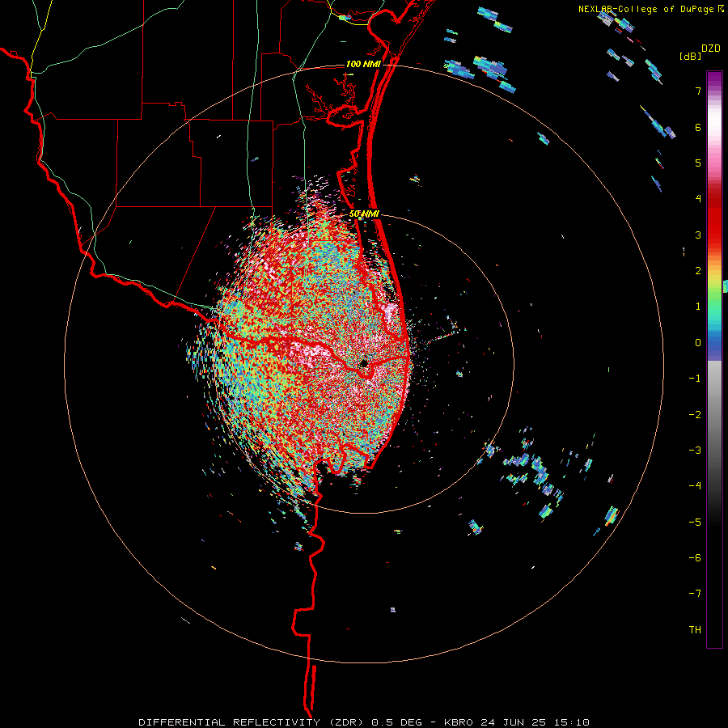Click the scale value 6 on the legend
The image size is (728, 728).
(698, 127)
